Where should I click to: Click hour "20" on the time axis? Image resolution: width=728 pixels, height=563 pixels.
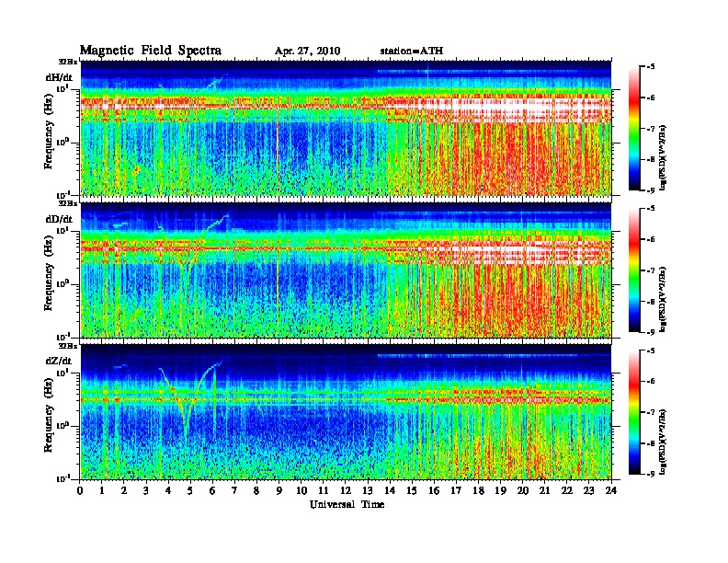[x=523, y=490]
